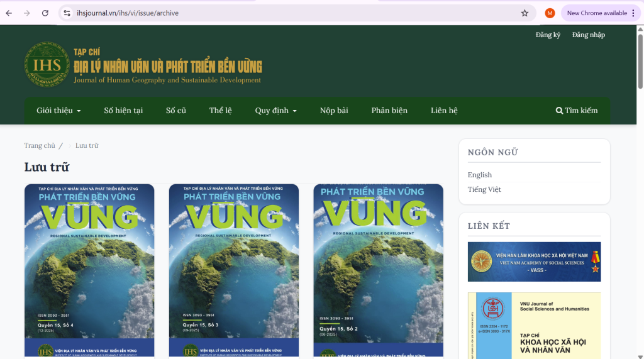Click the address bar URL field
644x359 pixels.
point(283,13)
